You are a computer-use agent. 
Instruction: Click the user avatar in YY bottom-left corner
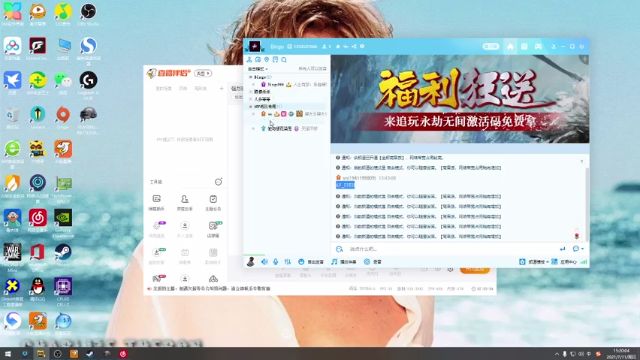coord(251,262)
